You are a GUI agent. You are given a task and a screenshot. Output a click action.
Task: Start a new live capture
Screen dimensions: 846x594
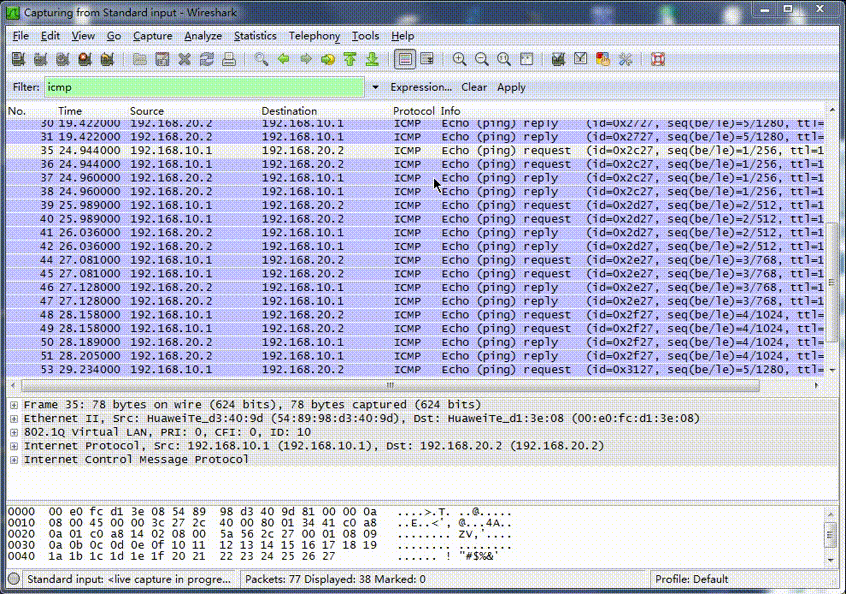63,59
